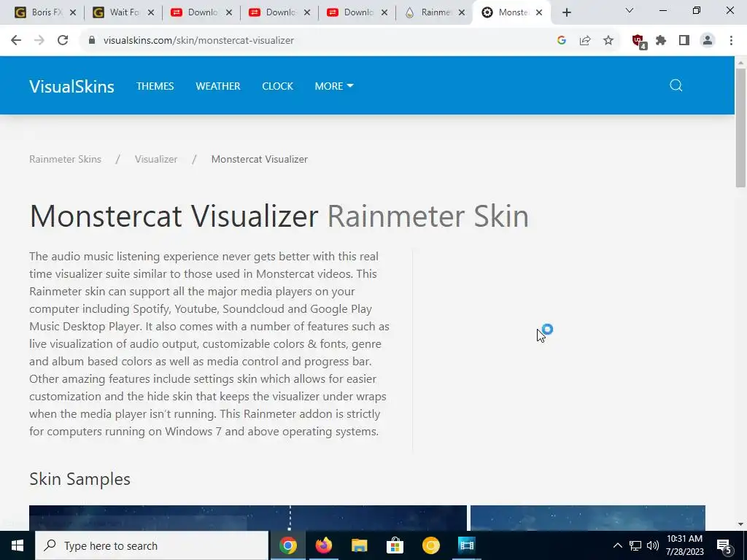747x560 pixels.
Task: Click the page vertical scrollbar thumb
Action: click(740, 128)
